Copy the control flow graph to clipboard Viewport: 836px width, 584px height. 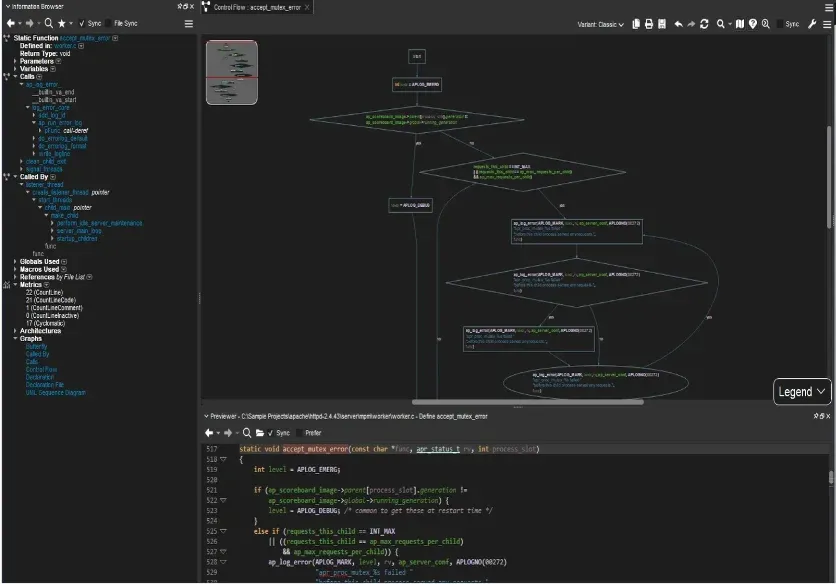point(636,24)
